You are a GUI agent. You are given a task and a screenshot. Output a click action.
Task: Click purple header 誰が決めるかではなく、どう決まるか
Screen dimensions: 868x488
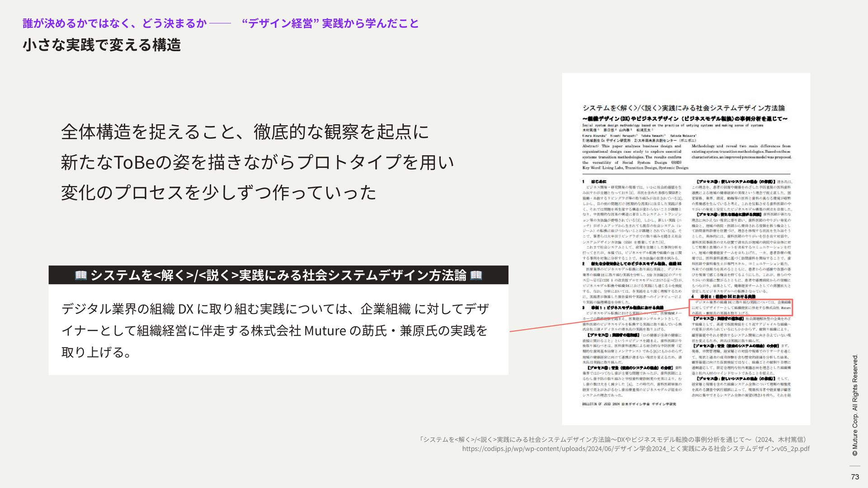tap(114, 23)
